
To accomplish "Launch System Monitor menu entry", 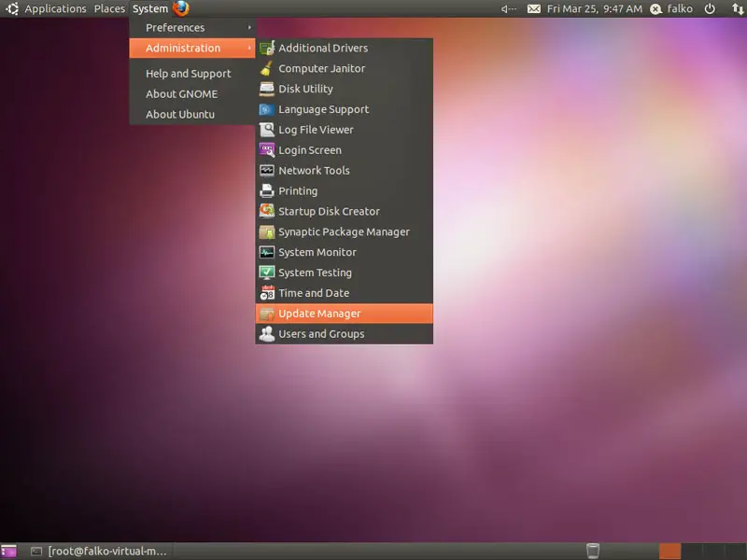I will (345, 252).
